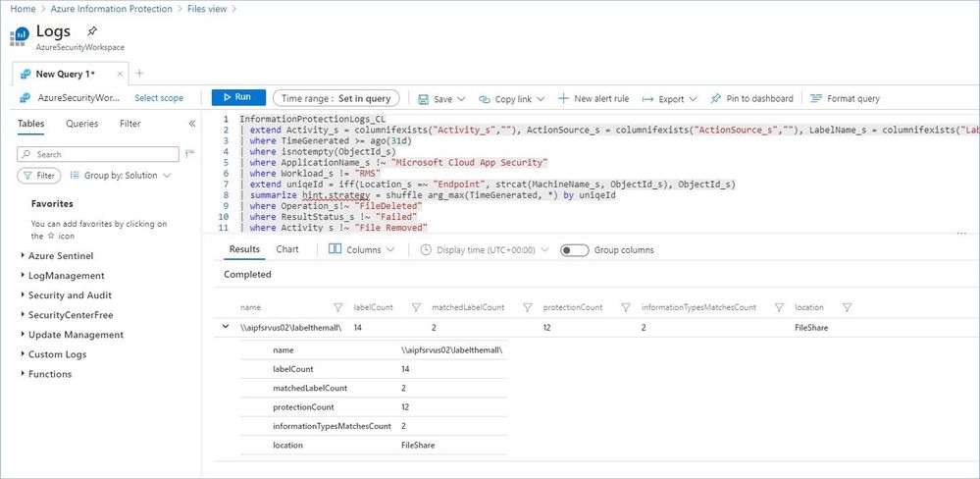Click the expanded location detail row
The height and width of the screenshot is (479, 980).
[x=375, y=446]
